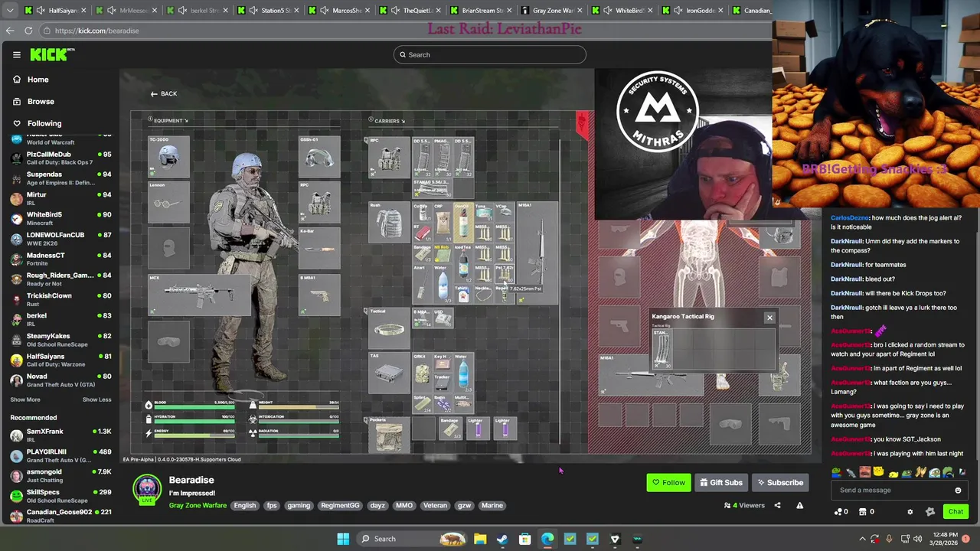Viewport: 980px width, 551px height.
Task: Open the asmongold recommended channel
Action: coord(61,476)
